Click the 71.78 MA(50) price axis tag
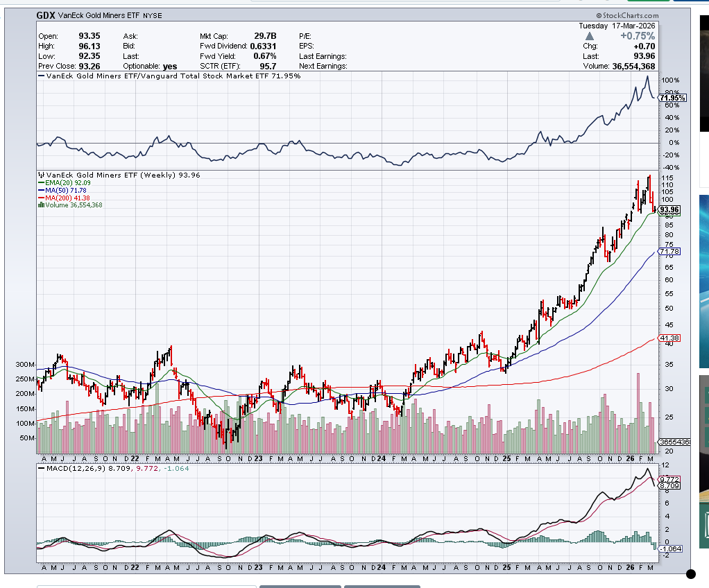 [668, 251]
